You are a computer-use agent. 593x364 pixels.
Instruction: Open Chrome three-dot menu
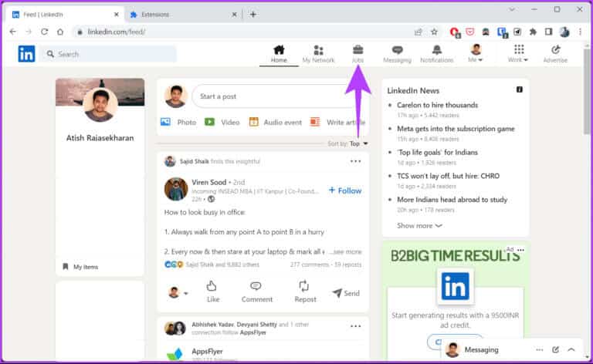[x=580, y=32]
